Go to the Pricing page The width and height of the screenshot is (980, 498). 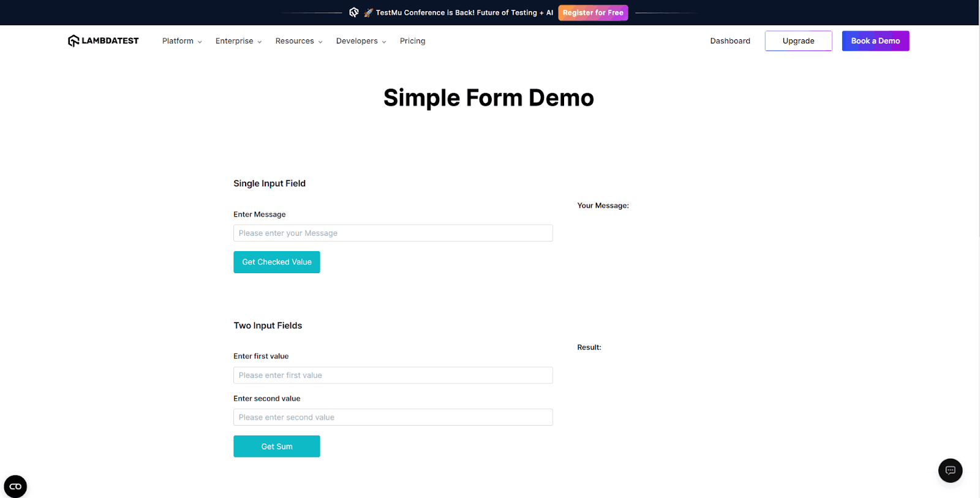412,41
